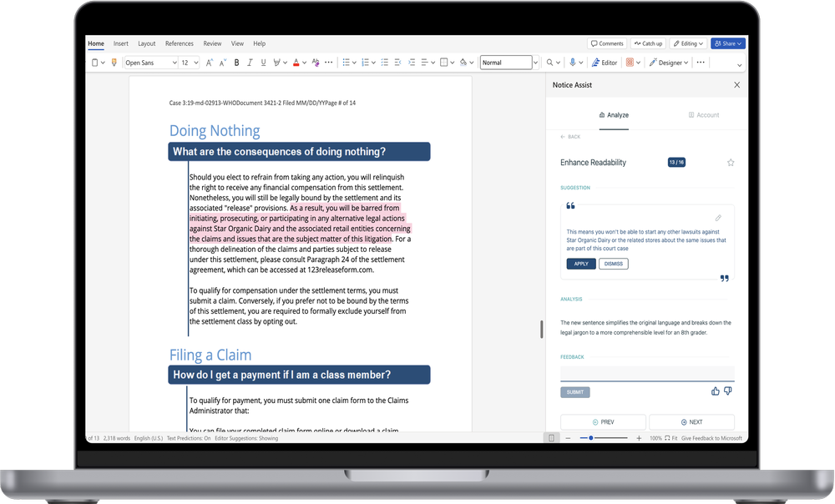Close the Notice Assist panel
The image size is (835, 504).
(737, 84)
